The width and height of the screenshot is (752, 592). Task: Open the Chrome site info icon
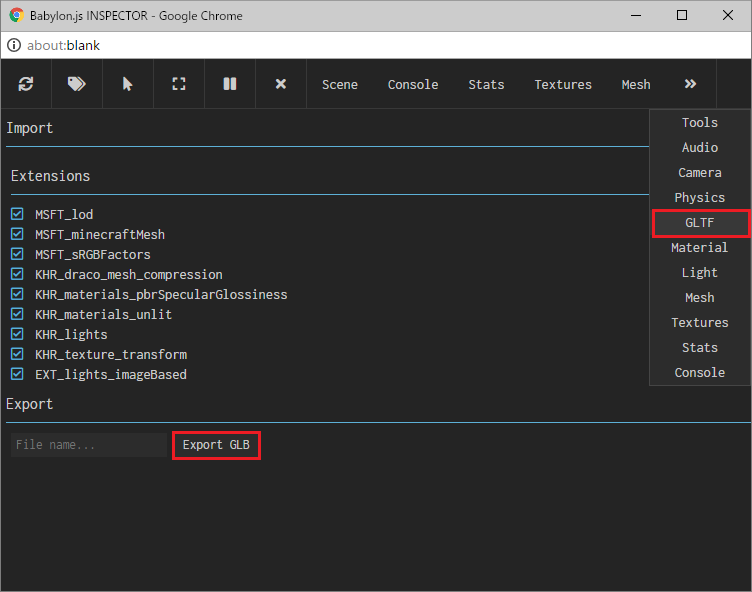(x=14, y=45)
